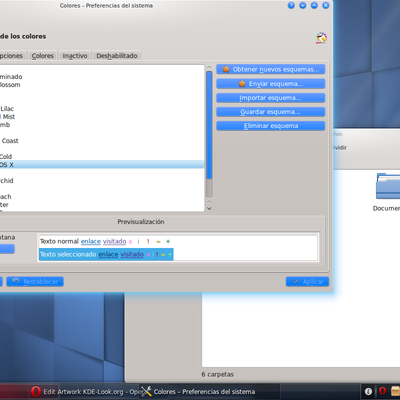400x400 pixels.
Task: Click Obtener nuevos esquemas button
Action: coord(271,69)
